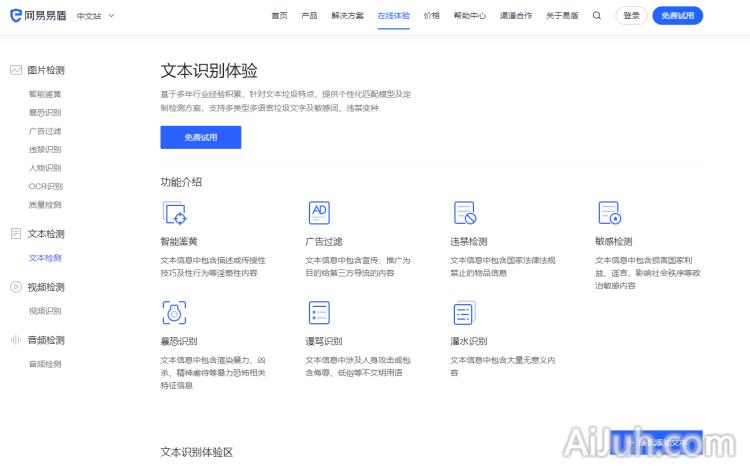Select 视频检测 sidebar heading
The width and height of the screenshot is (750, 472).
[x=46, y=287]
